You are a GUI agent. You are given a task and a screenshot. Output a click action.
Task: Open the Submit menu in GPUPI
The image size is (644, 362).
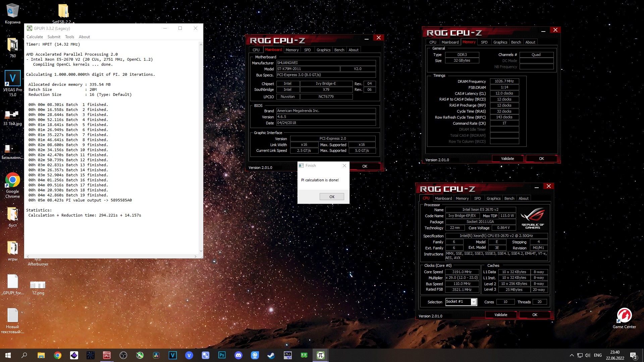click(x=54, y=37)
